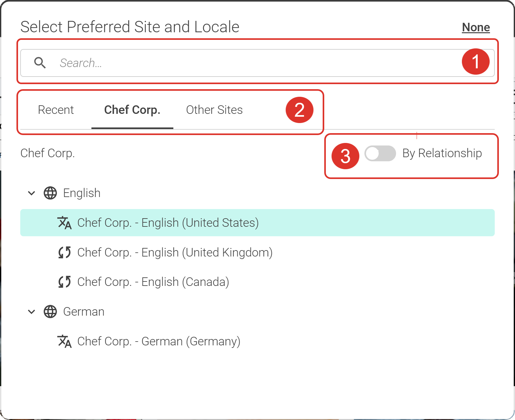Choose Chef Corp. - English (United Kingdom)
The height and width of the screenshot is (420, 515).
point(175,252)
